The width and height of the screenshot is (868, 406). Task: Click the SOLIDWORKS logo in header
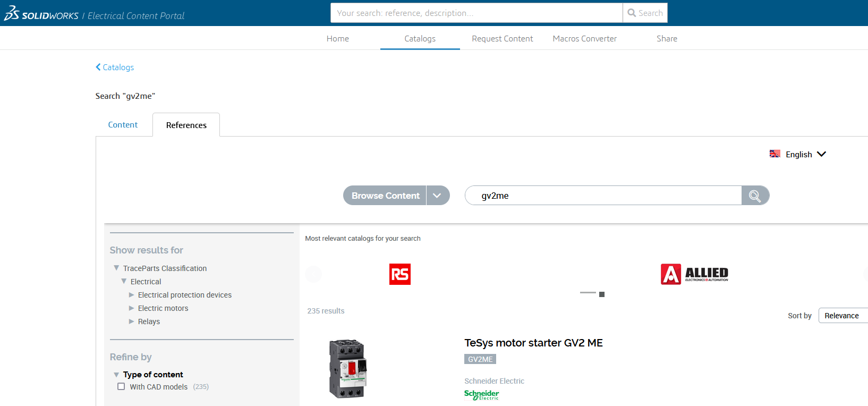click(x=41, y=14)
